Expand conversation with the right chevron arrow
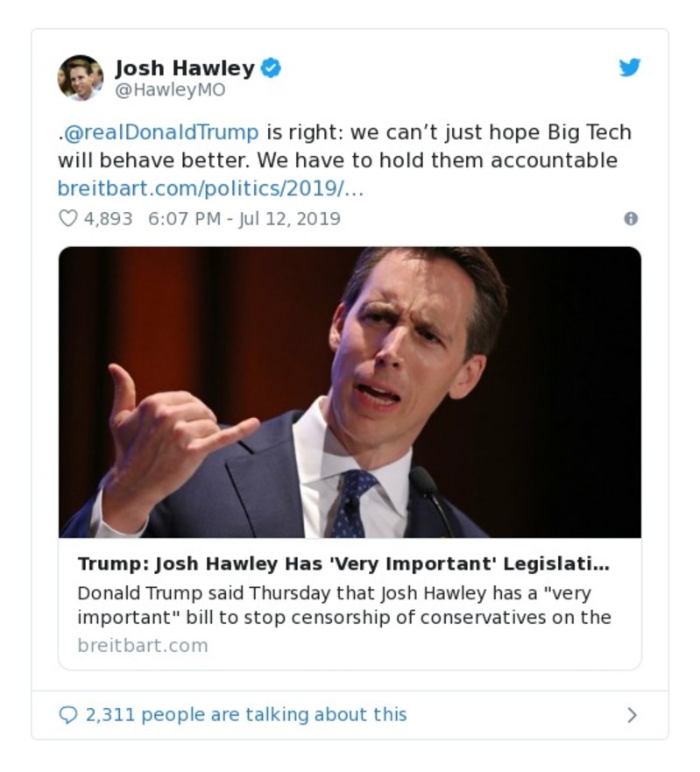The image size is (700, 772). pos(633,714)
